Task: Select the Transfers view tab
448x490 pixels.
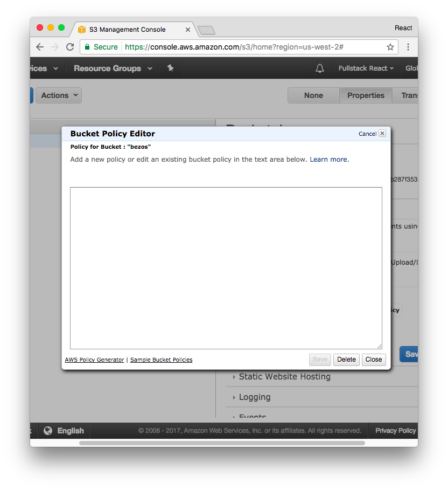Action: click(x=405, y=95)
